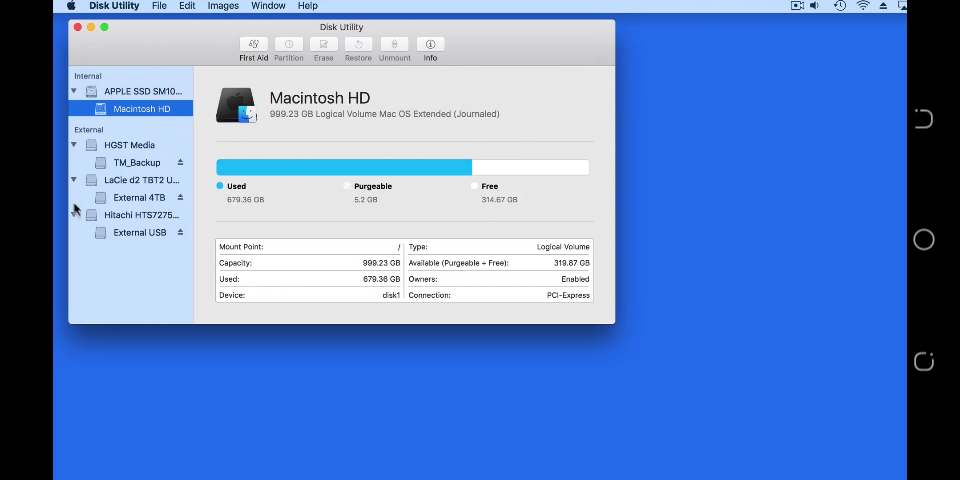Click the Logical Volume type value
This screenshot has height=480, width=960.
[x=563, y=247]
